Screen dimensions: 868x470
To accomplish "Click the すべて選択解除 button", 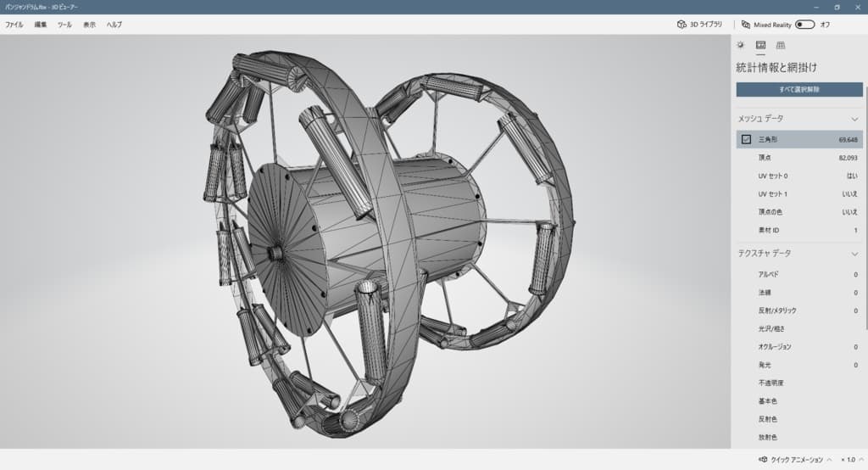I will coord(799,89).
